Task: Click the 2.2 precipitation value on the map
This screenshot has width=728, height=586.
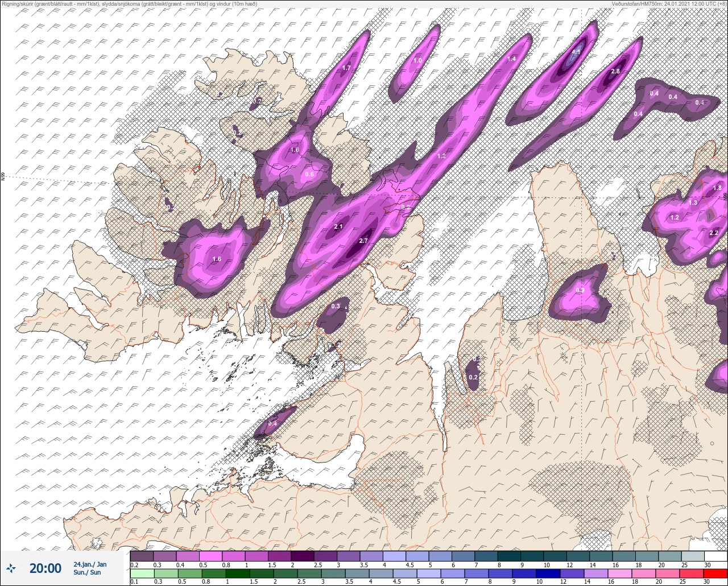Action: pyautogui.click(x=714, y=233)
